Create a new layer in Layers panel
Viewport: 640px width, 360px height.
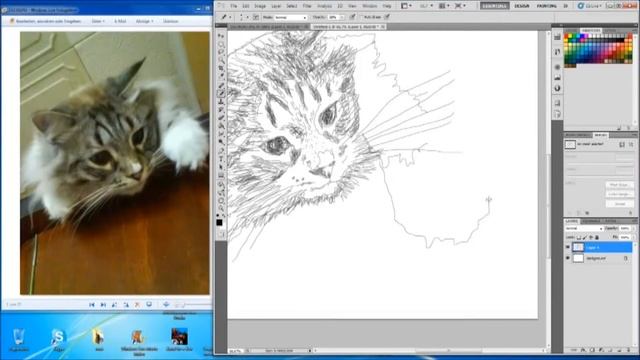[619, 350]
